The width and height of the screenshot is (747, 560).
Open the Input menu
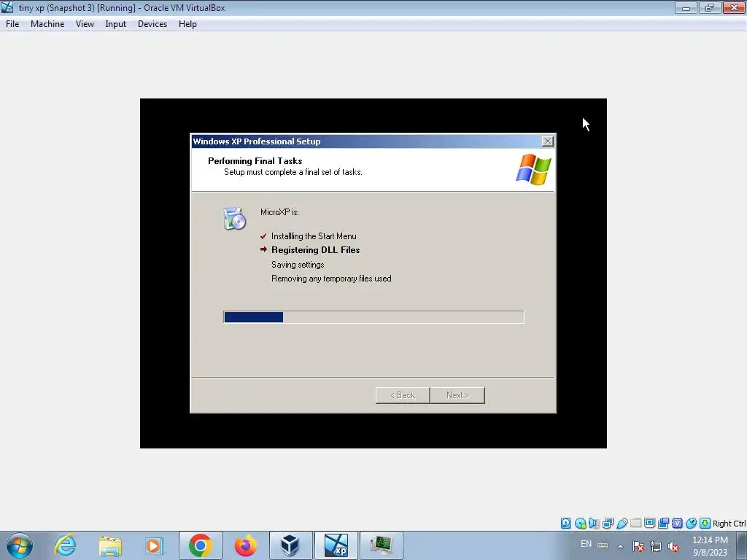coord(116,24)
